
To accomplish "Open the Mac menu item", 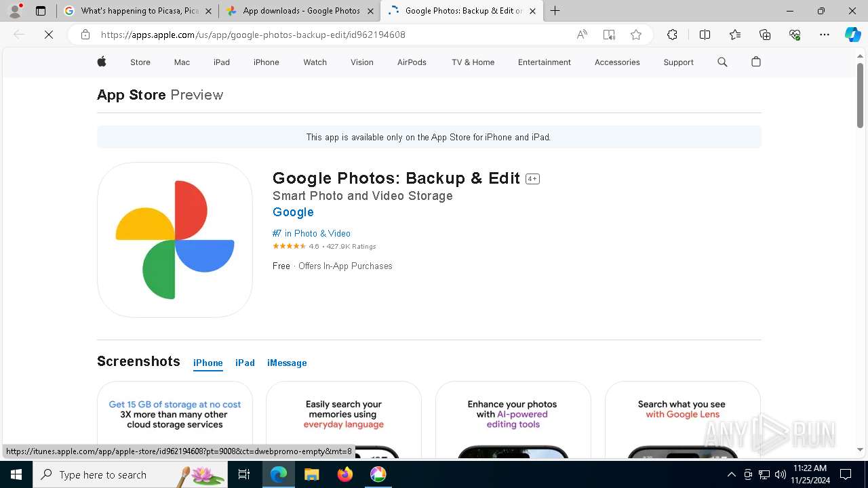I will pyautogui.click(x=182, y=62).
